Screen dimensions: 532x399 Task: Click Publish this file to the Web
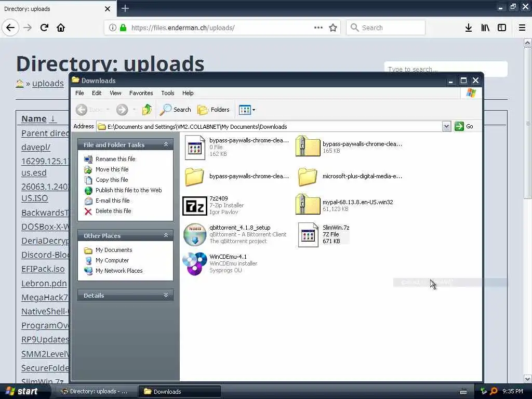click(x=129, y=190)
